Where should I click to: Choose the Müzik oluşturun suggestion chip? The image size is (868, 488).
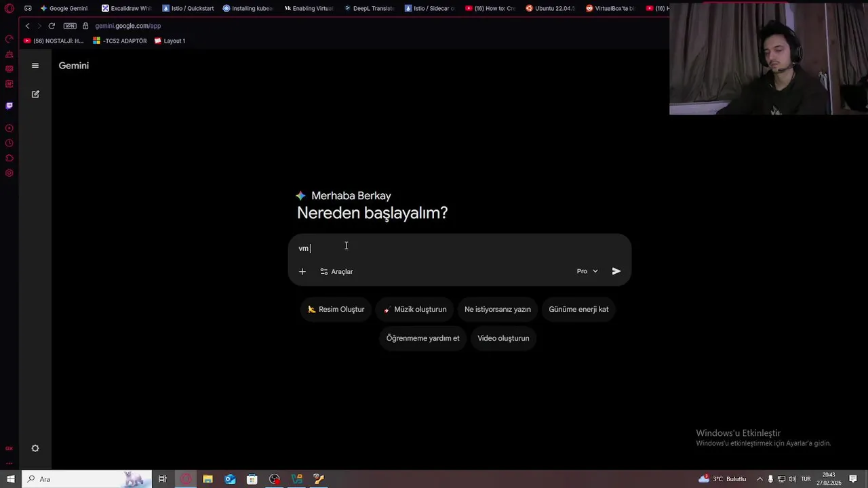click(415, 309)
